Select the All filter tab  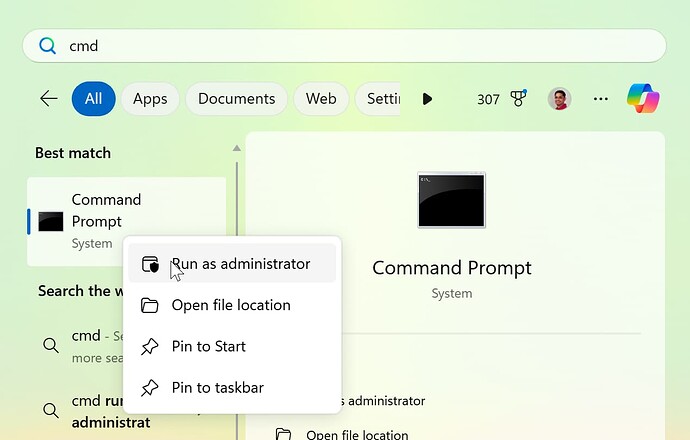(x=93, y=99)
